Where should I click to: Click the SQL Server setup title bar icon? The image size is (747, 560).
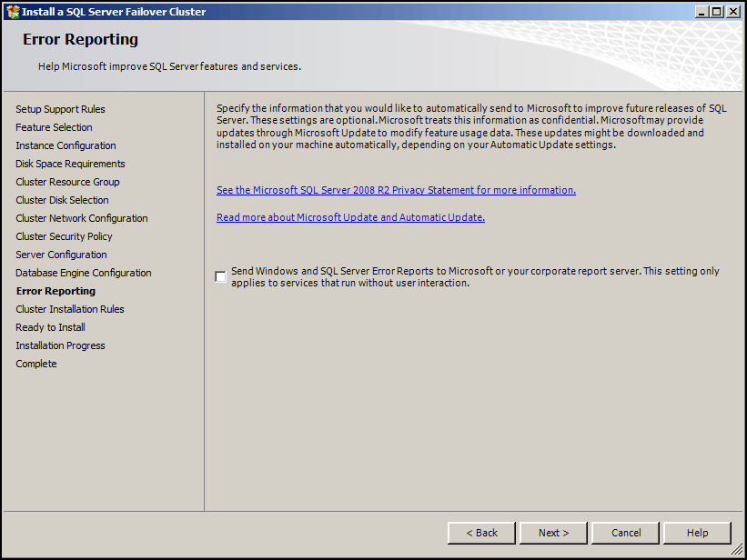click(x=13, y=12)
